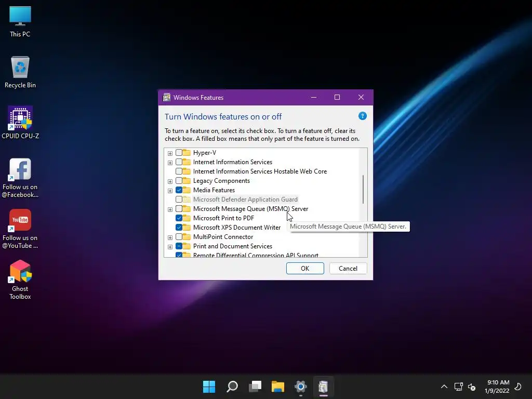This screenshot has height=399, width=532.
Task: Toggle Print and Document Services checkbox
Action: point(179,246)
